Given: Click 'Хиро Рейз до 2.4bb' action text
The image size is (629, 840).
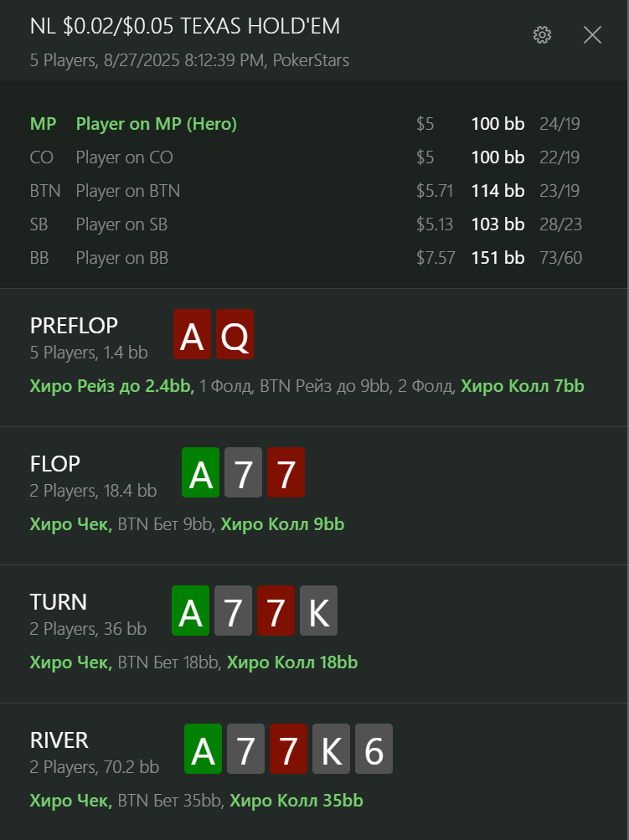Looking at the screenshot, I should 112,386.
